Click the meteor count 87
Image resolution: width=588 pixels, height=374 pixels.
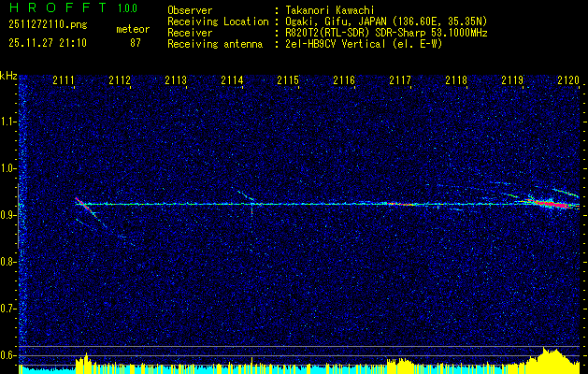pyautogui.click(x=136, y=43)
